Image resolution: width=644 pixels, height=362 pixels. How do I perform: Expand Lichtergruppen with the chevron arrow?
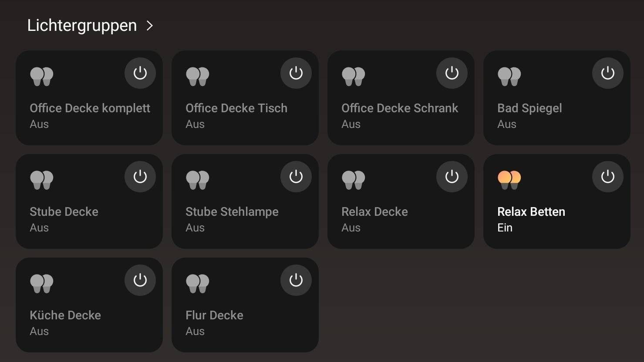point(150,26)
